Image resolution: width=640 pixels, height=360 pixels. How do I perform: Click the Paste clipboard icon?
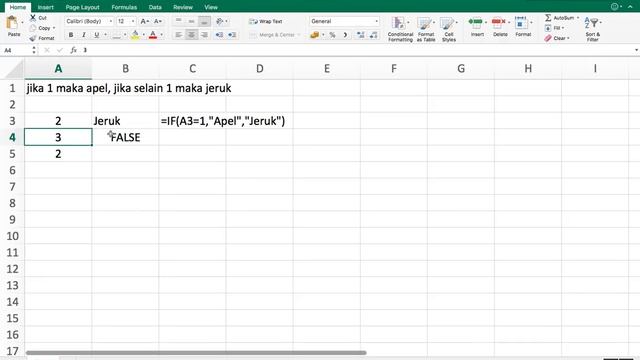[12, 23]
